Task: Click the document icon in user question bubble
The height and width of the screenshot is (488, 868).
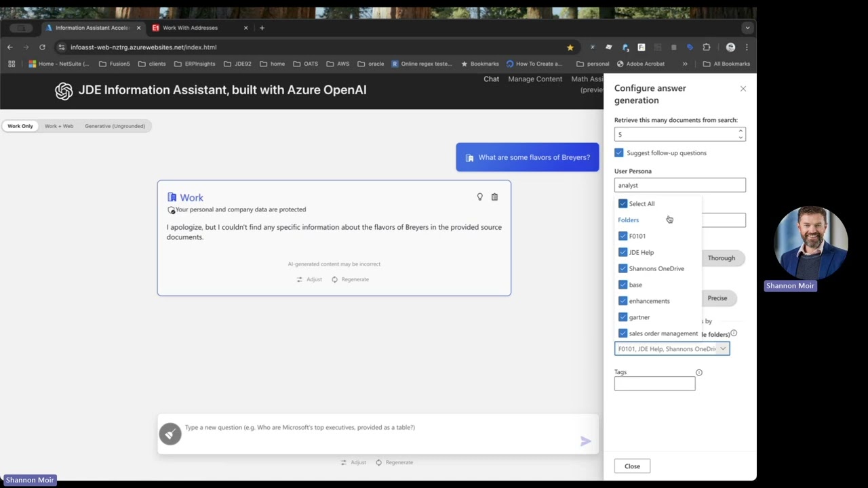Action: pyautogui.click(x=469, y=157)
